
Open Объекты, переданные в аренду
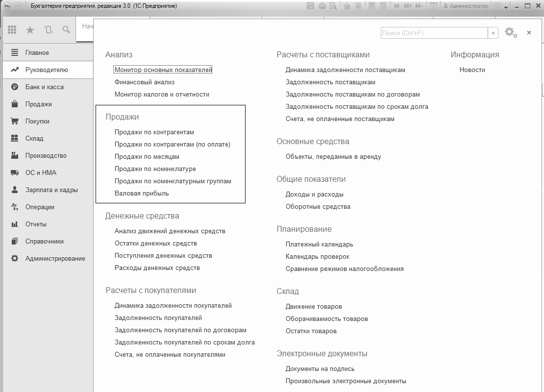click(333, 157)
